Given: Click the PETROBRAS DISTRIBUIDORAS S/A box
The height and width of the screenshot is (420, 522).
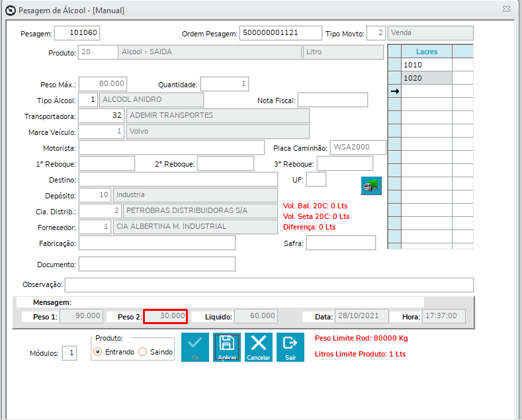Looking at the screenshot, I should point(200,211).
